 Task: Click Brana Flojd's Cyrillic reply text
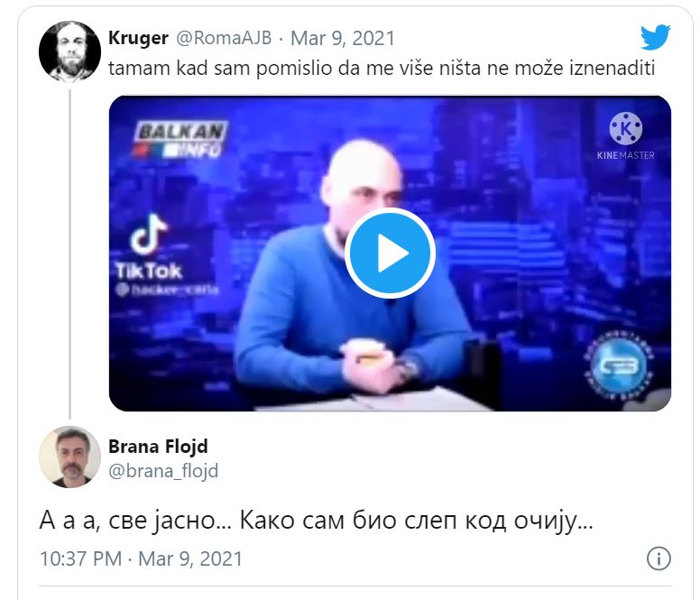(317, 521)
